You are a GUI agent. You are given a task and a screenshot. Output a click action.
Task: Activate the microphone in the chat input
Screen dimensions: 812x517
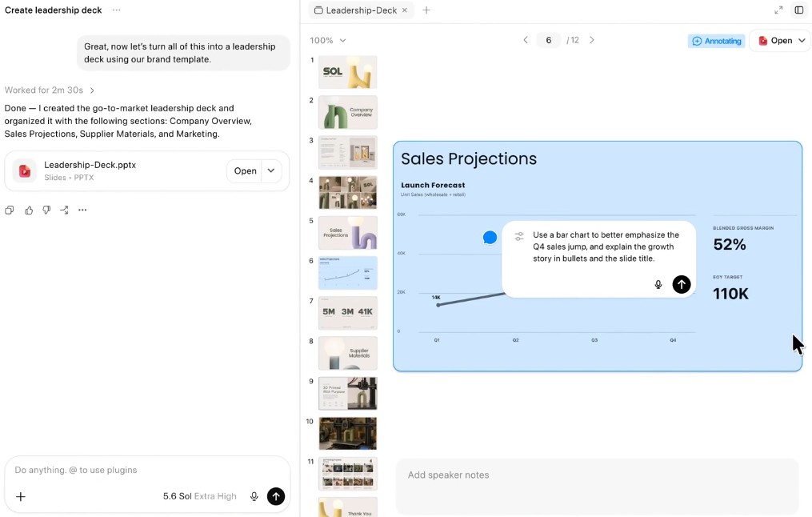[x=254, y=496]
